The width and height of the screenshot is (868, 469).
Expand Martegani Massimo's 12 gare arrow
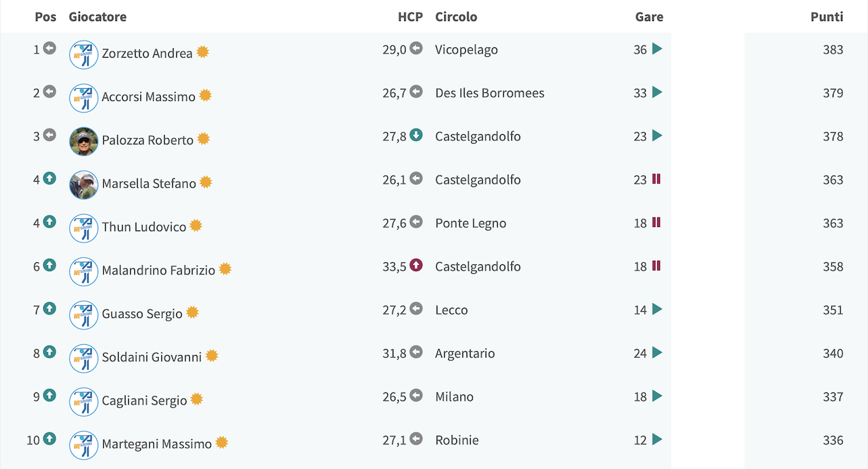[x=656, y=439]
